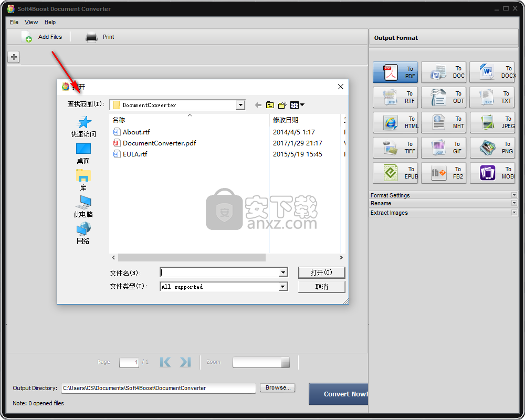Set output format to MOBI
The width and height of the screenshot is (525, 420).
[x=492, y=173]
